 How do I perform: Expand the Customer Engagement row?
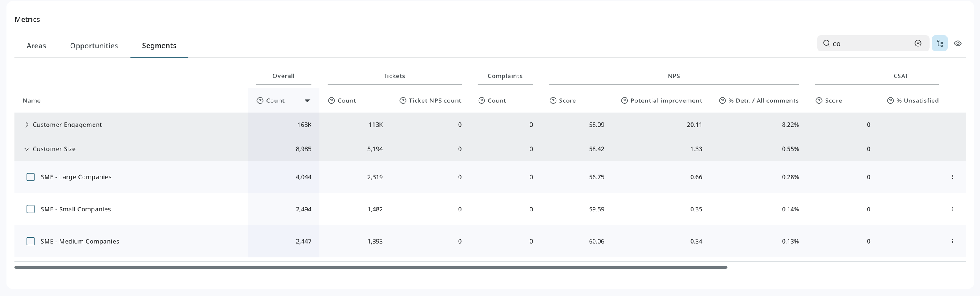pyautogui.click(x=26, y=125)
